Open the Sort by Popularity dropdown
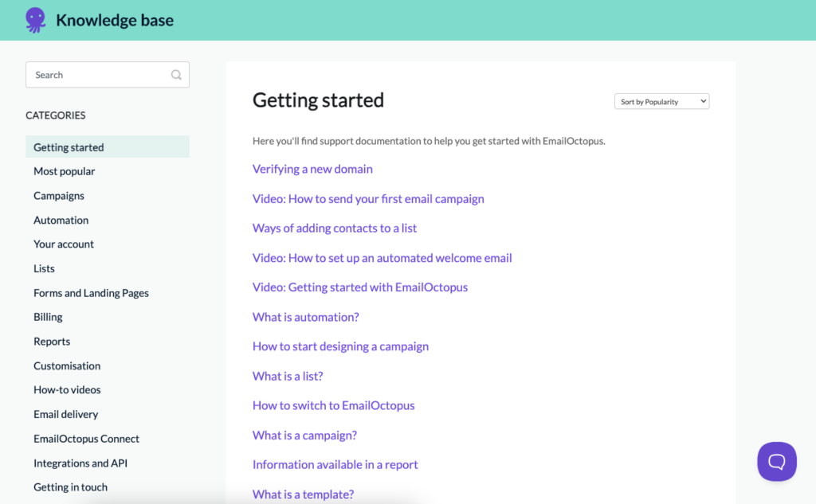 661,102
